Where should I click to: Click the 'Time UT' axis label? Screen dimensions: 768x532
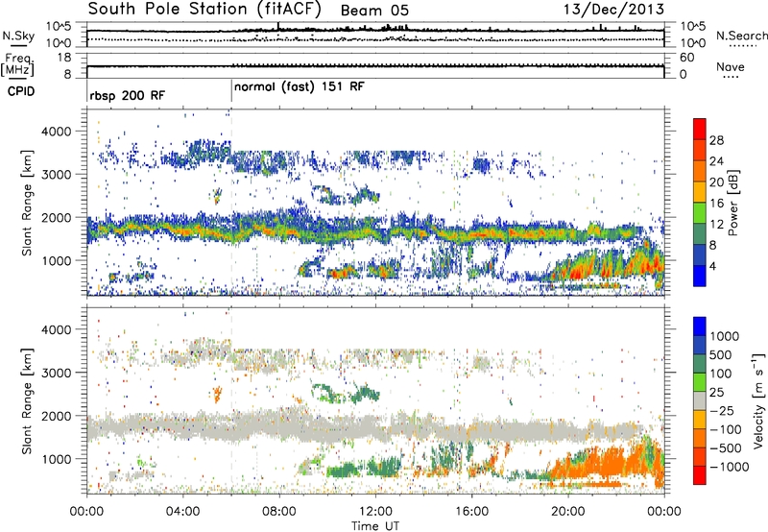point(375,526)
